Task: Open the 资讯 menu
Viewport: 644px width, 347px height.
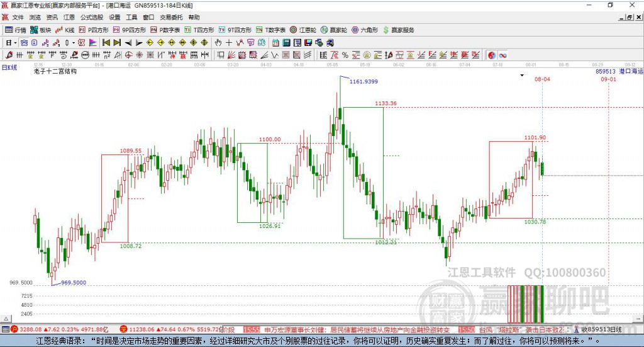Action: [52, 17]
